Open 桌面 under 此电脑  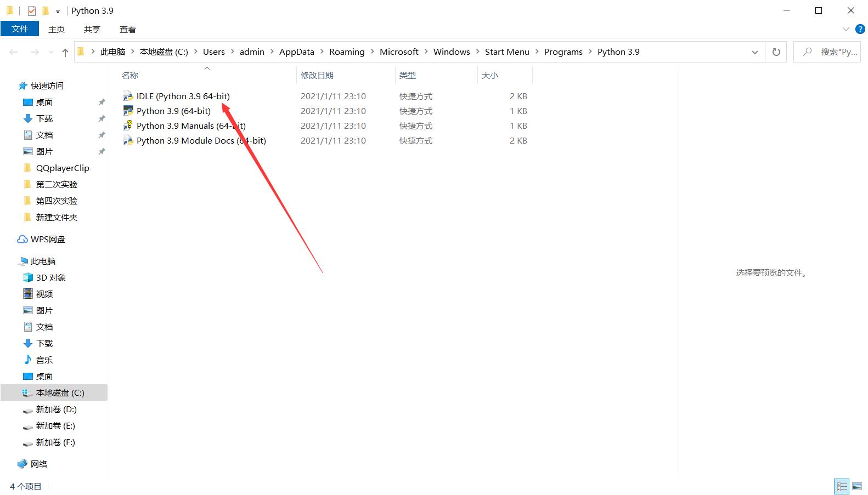(x=44, y=377)
